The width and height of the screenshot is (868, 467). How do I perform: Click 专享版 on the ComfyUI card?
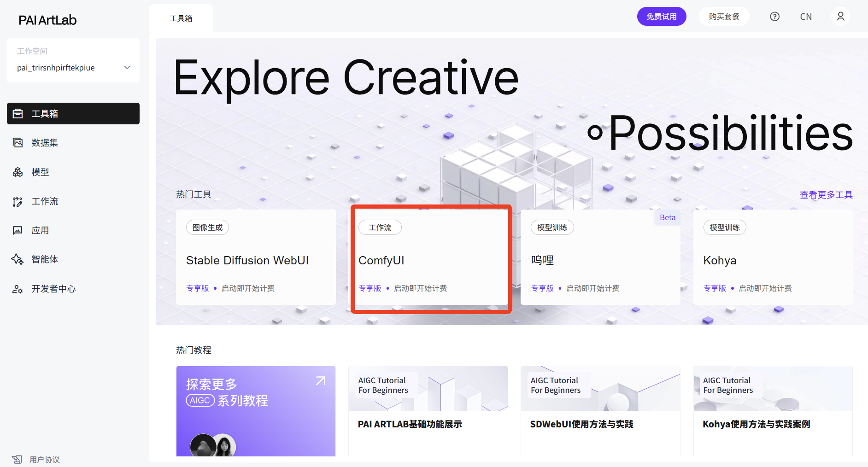370,288
